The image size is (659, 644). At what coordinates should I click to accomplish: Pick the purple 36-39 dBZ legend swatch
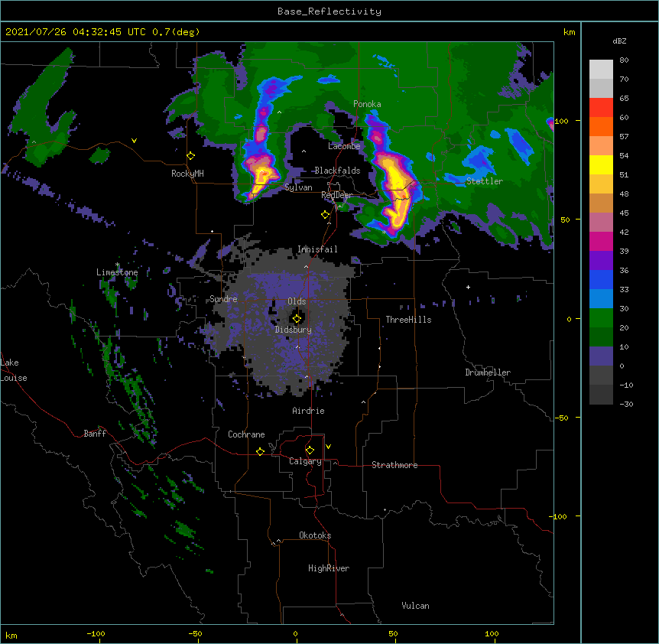(x=601, y=261)
